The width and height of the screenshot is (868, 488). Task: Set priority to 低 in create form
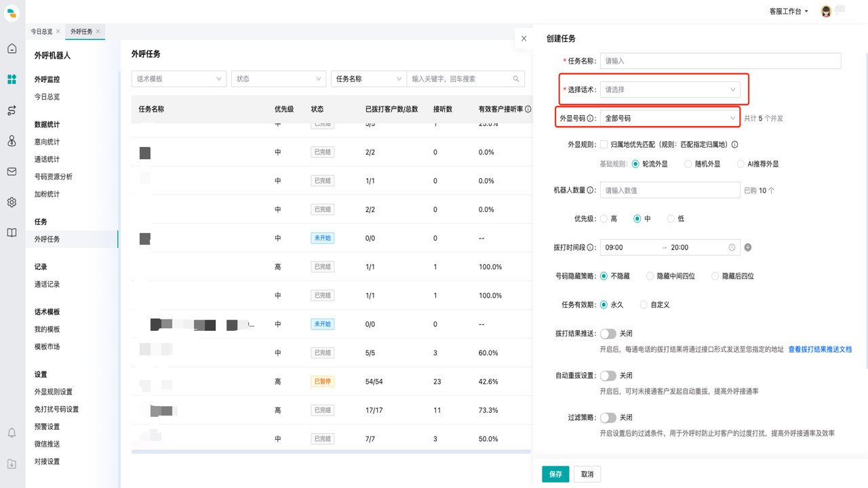point(671,219)
